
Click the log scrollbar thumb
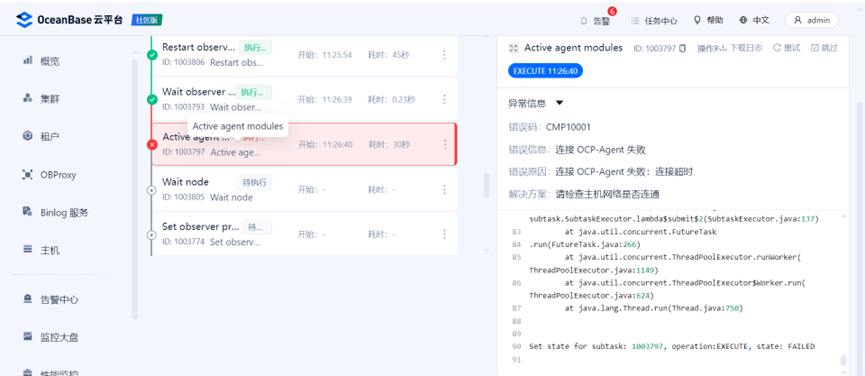pos(843,361)
